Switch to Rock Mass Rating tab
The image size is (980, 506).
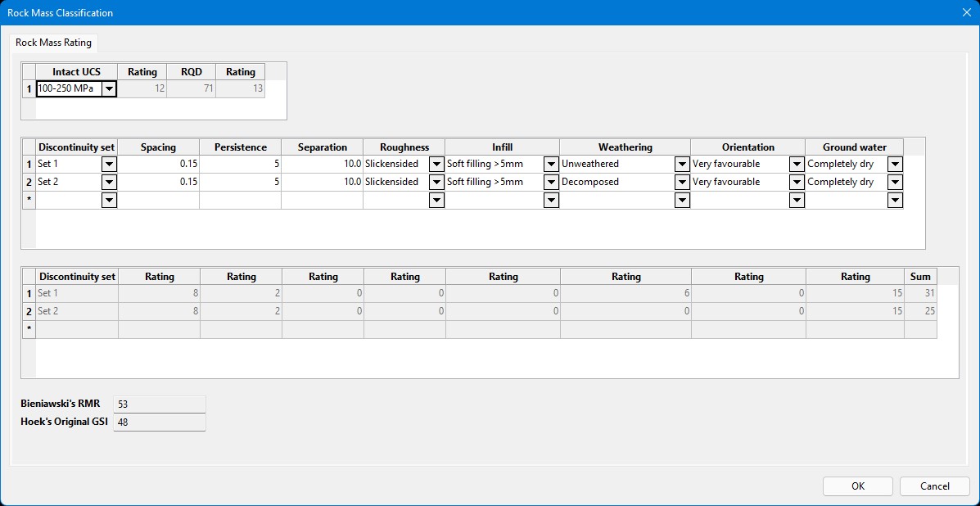point(54,42)
